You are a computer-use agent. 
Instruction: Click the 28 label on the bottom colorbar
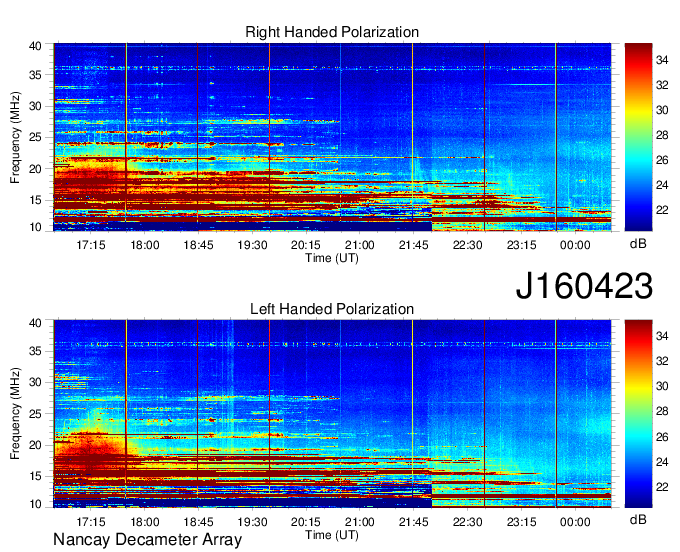[x=662, y=411]
